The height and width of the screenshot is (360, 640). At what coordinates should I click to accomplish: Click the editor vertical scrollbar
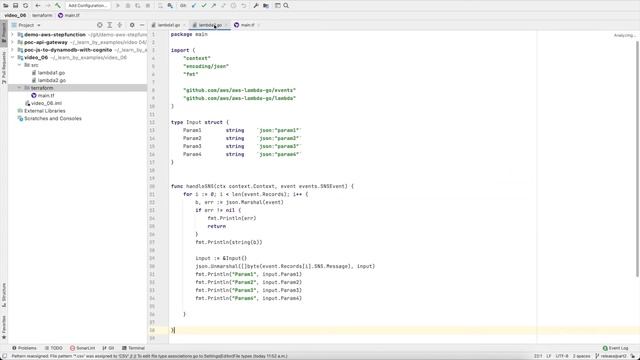click(637, 159)
